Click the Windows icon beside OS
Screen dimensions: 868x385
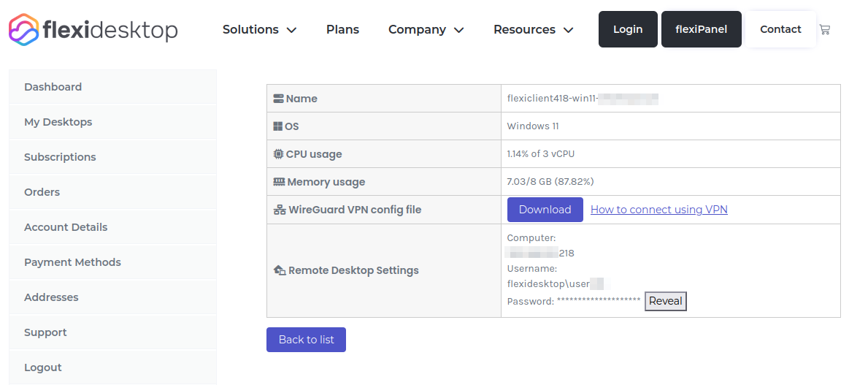[278, 126]
